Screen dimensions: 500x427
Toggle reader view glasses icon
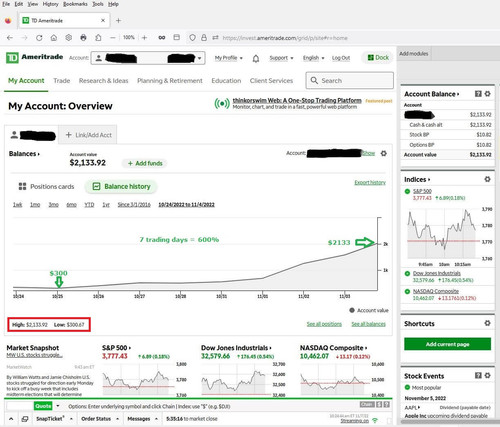162,38
